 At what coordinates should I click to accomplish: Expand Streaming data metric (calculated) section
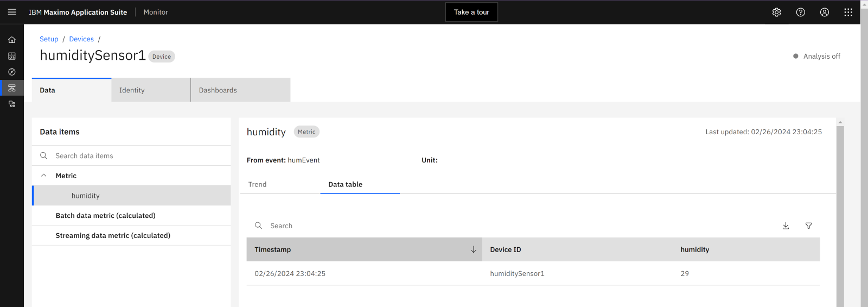pyautogui.click(x=113, y=235)
